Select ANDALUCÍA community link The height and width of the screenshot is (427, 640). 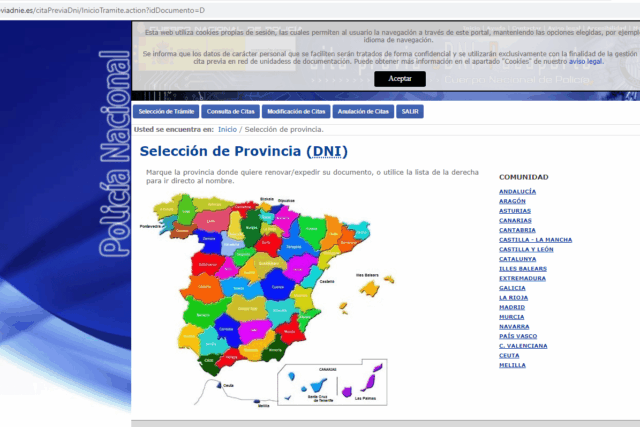[518, 191]
